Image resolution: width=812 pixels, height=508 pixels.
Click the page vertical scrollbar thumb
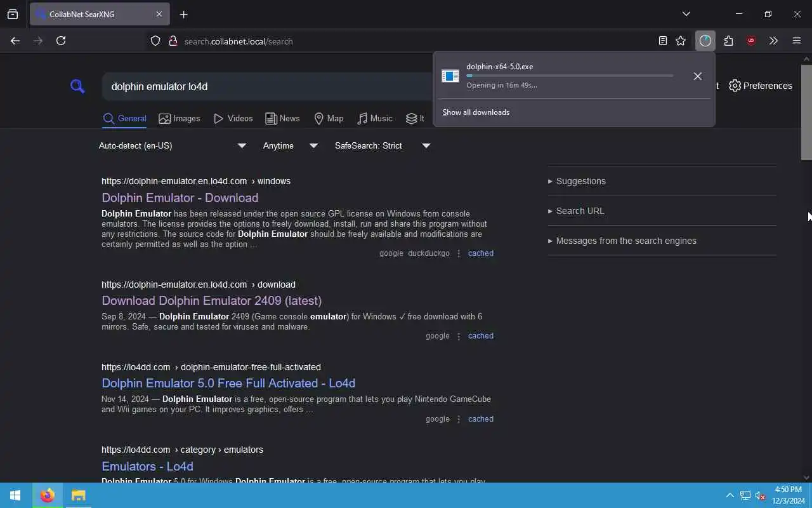pyautogui.click(x=806, y=111)
